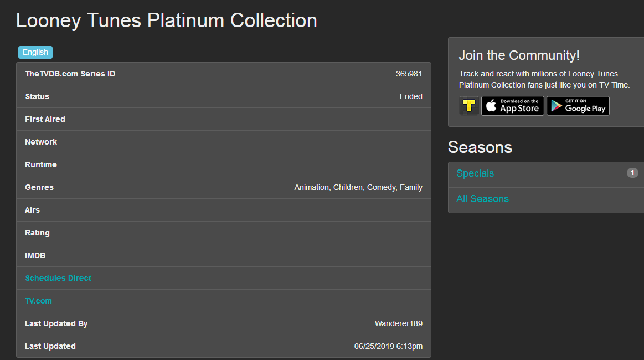
Task: Click the username Wanderer189
Action: 398,323
